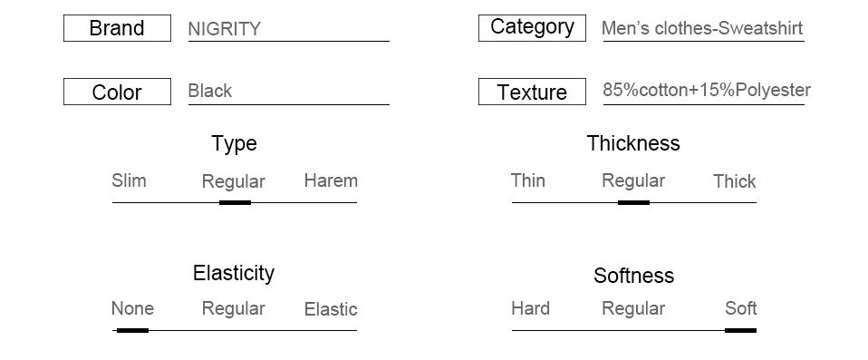Click the Category label box
This screenshot has width=868, height=360.
tap(532, 28)
